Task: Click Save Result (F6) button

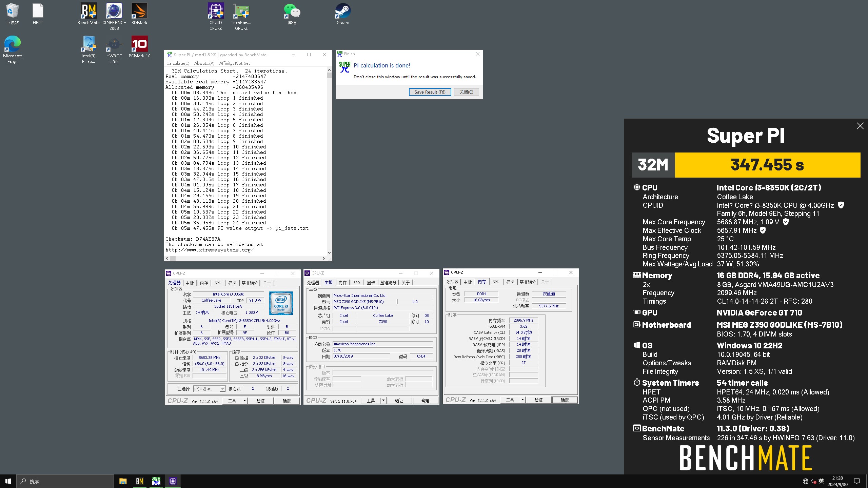Action: 430,92
